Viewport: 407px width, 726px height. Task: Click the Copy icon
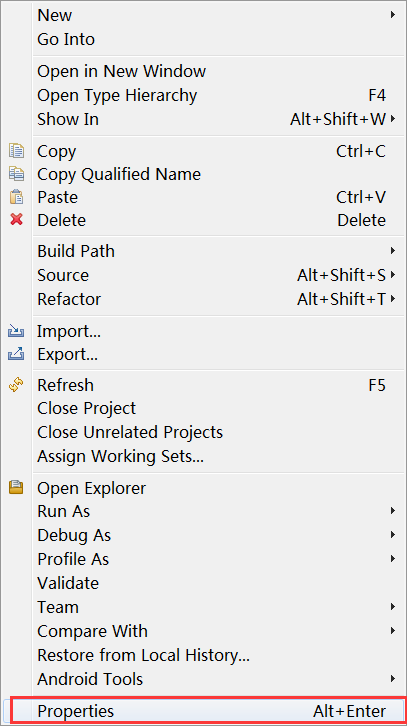(x=16, y=151)
